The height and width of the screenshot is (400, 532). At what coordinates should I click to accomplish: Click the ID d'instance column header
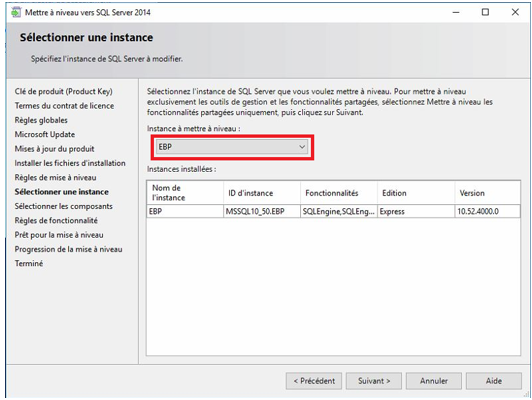(x=262, y=193)
